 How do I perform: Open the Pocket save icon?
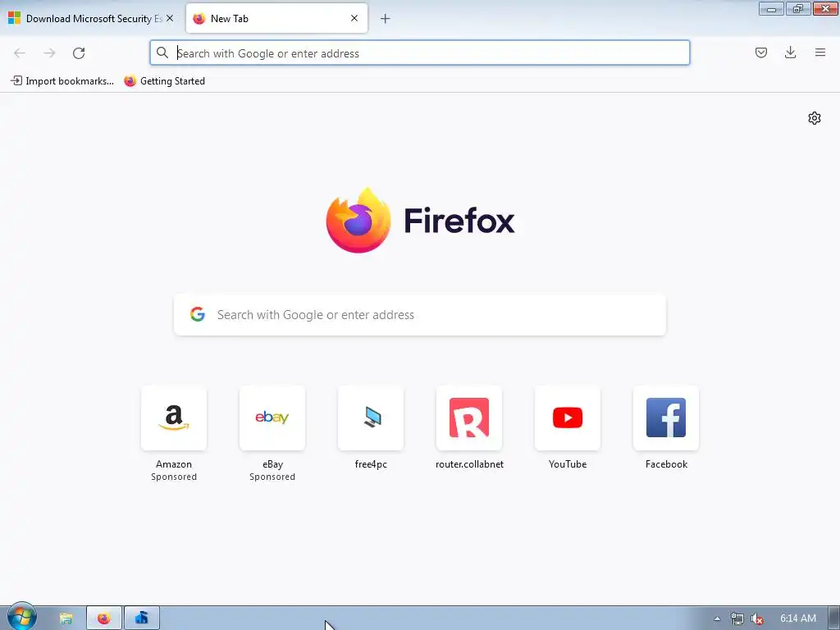click(x=760, y=52)
